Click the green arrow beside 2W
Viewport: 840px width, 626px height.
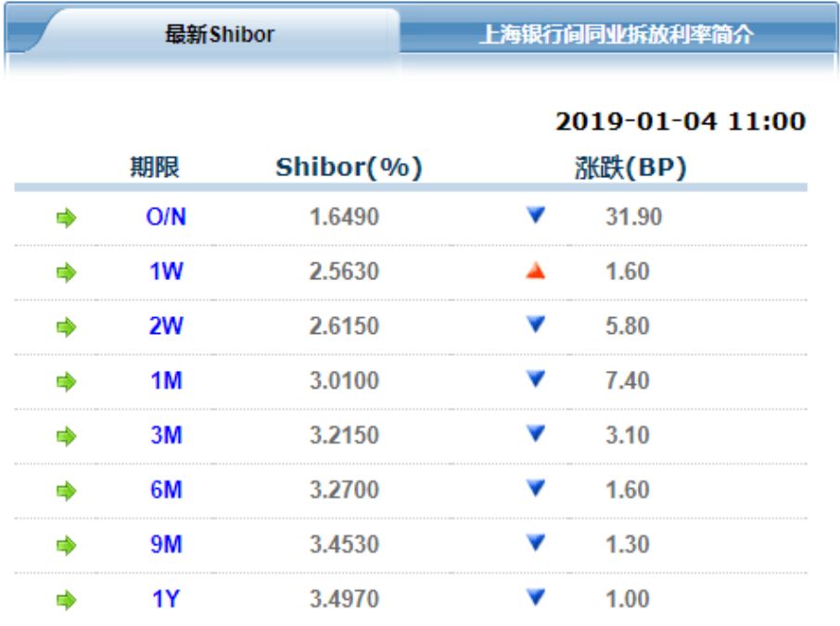[x=67, y=327]
